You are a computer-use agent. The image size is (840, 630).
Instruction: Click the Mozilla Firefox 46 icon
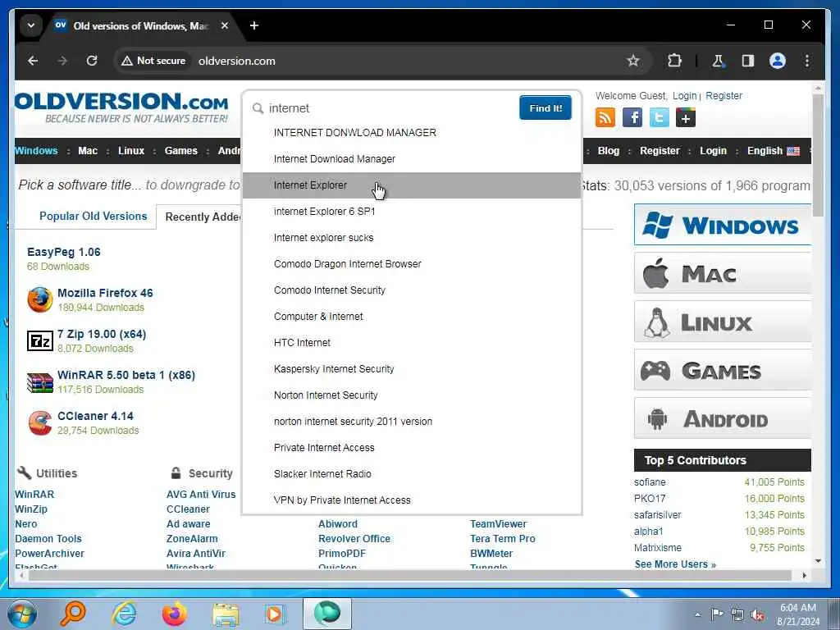click(40, 299)
